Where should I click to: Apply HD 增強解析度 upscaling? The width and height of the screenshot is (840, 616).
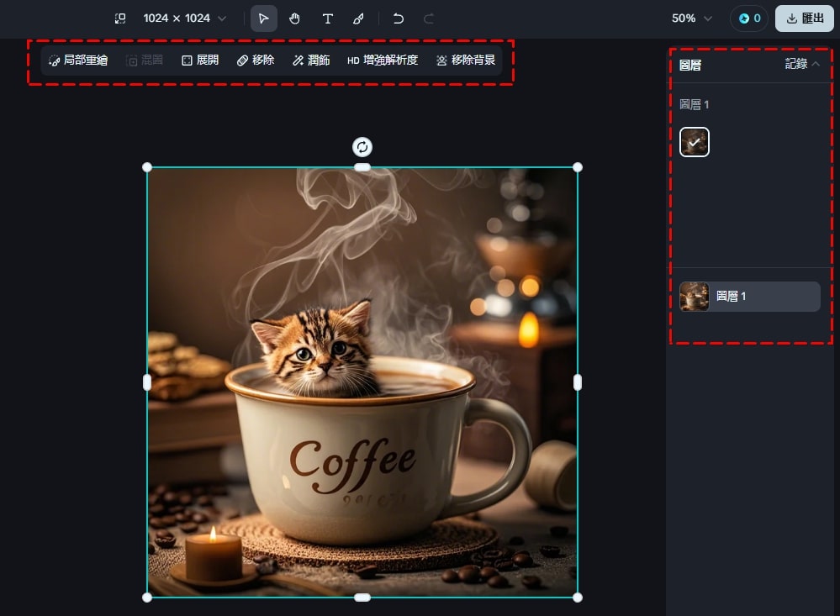[383, 61]
